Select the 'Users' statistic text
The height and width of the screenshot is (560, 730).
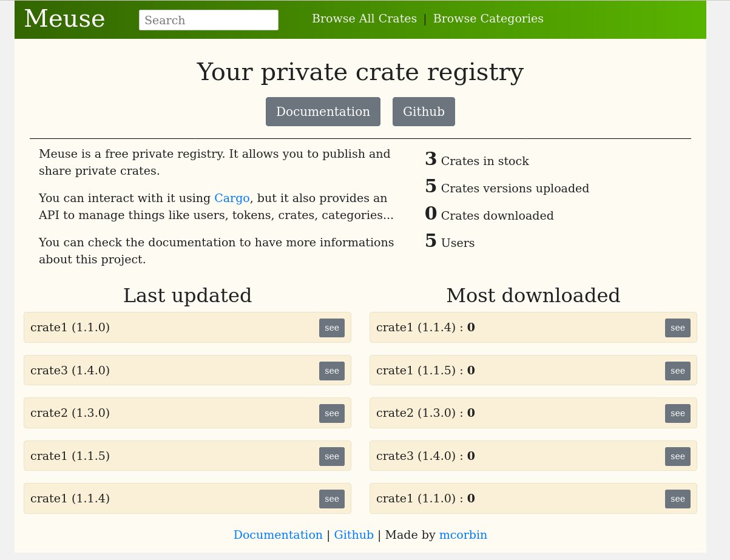pos(458,243)
